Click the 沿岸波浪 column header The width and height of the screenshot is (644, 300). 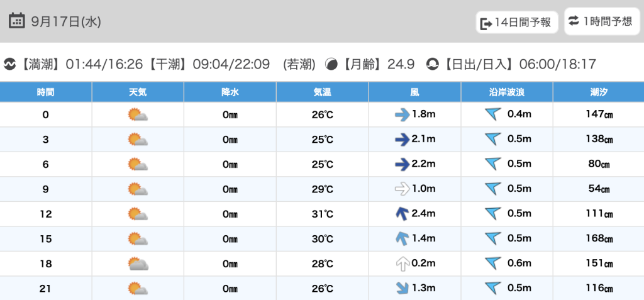tap(507, 92)
